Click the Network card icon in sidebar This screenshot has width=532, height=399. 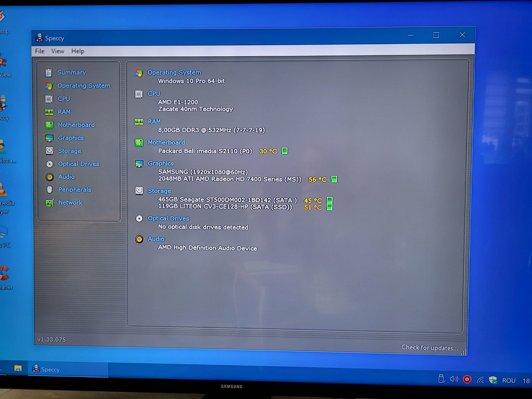[49, 203]
